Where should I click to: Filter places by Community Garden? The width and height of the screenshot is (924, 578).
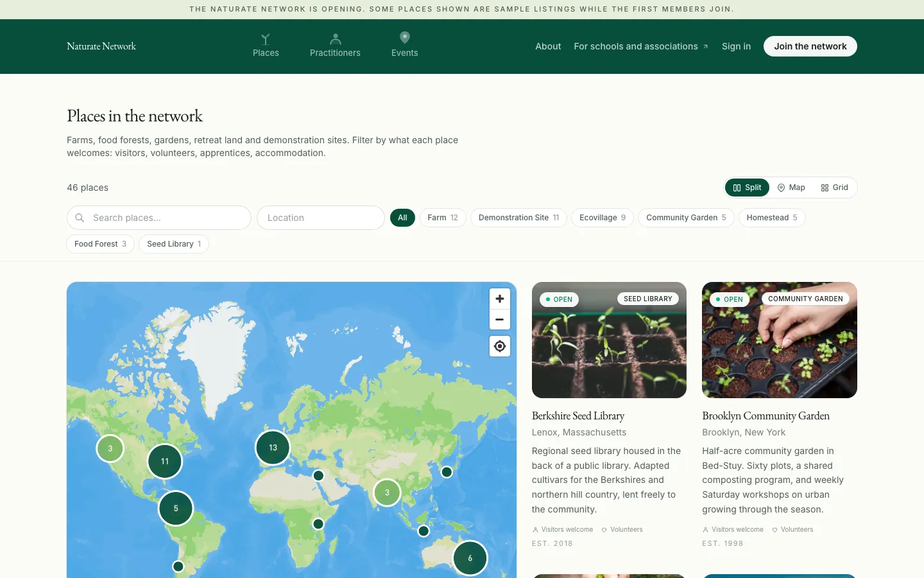[686, 218]
